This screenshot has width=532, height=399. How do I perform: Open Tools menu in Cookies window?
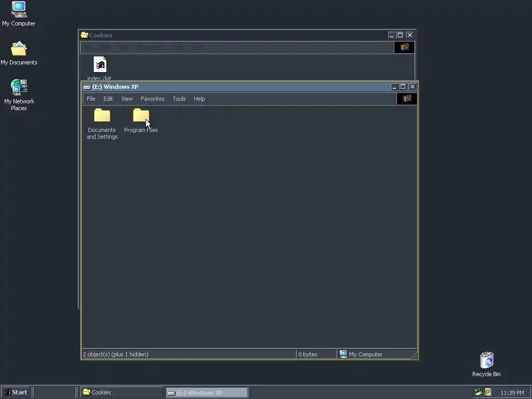point(177,47)
